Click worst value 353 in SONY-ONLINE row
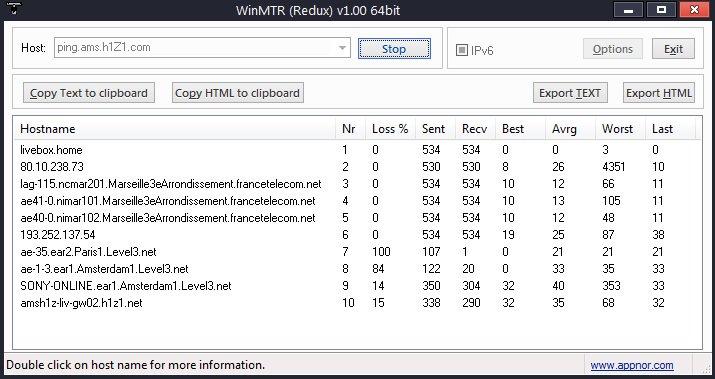 coord(611,286)
